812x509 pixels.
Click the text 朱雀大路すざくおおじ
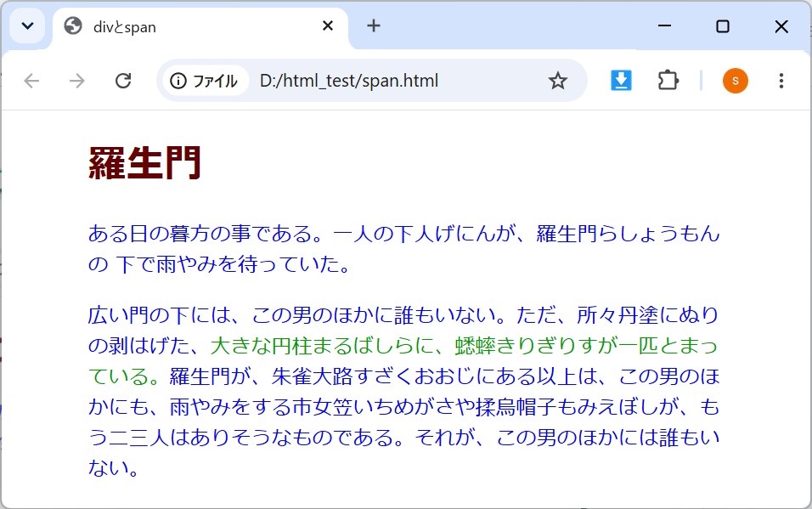pyautogui.click(x=373, y=376)
